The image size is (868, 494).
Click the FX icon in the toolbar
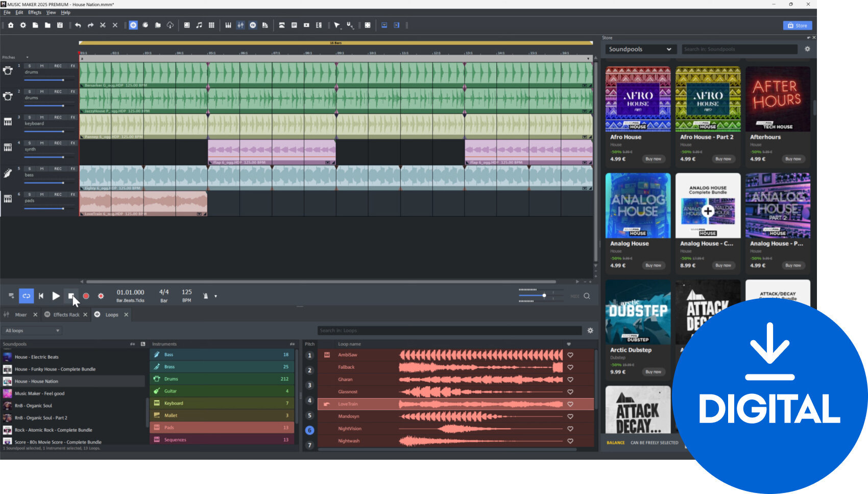coord(253,25)
